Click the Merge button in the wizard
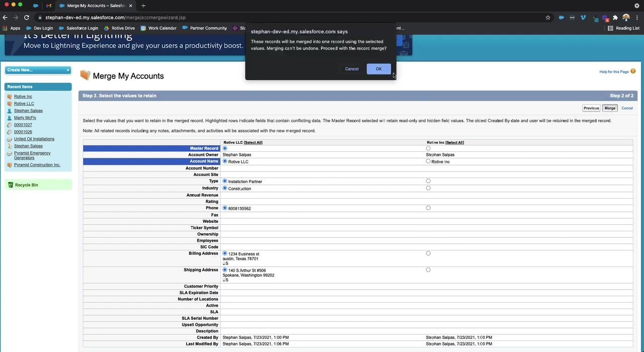Viewport: 644px width, 352px height. (610, 108)
